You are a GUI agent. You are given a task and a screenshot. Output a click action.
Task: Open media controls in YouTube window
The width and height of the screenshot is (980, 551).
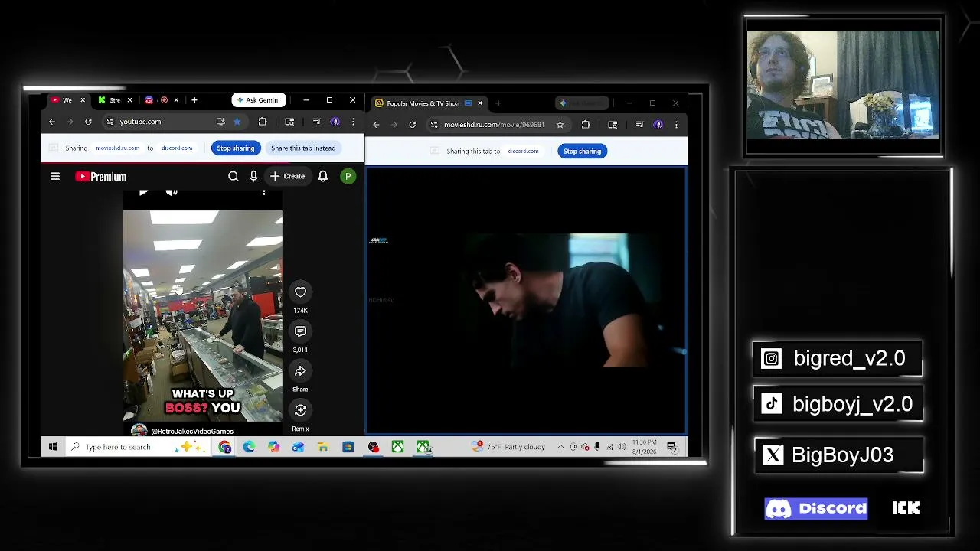point(317,122)
